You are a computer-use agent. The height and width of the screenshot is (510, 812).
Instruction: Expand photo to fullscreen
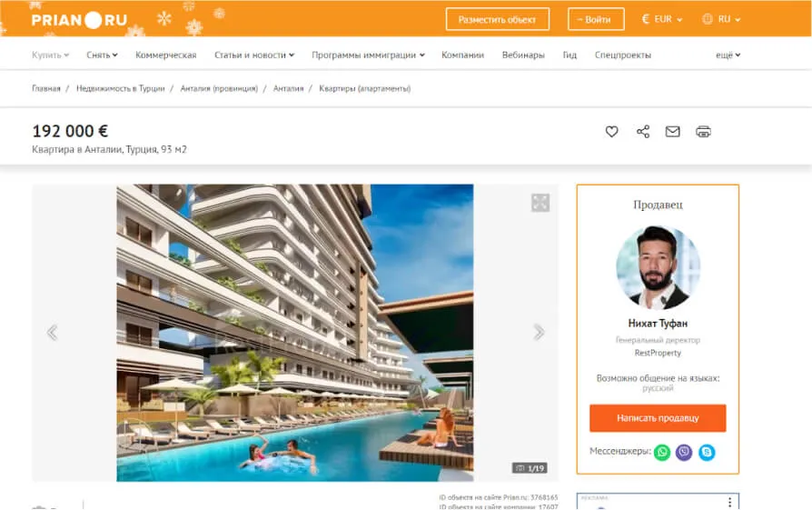coord(540,203)
